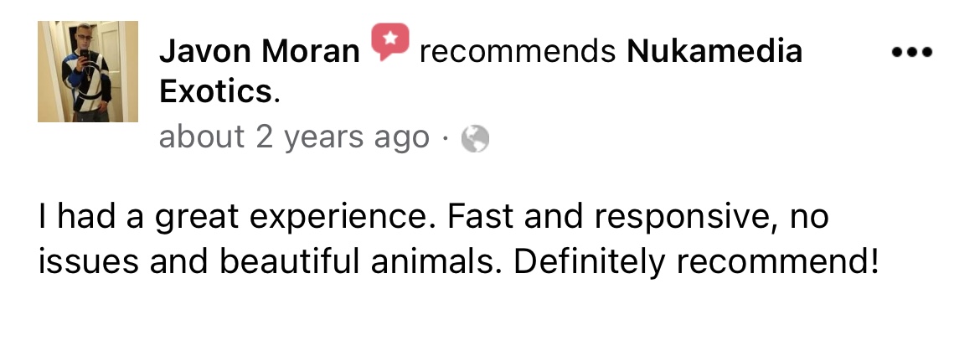Click the red star recommendation badge

click(x=390, y=41)
